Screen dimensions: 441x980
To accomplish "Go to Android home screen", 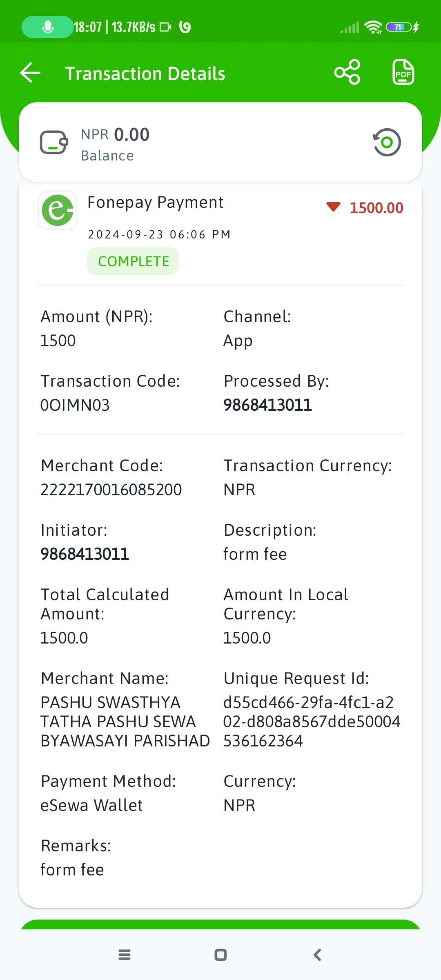I will click(220, 955).
